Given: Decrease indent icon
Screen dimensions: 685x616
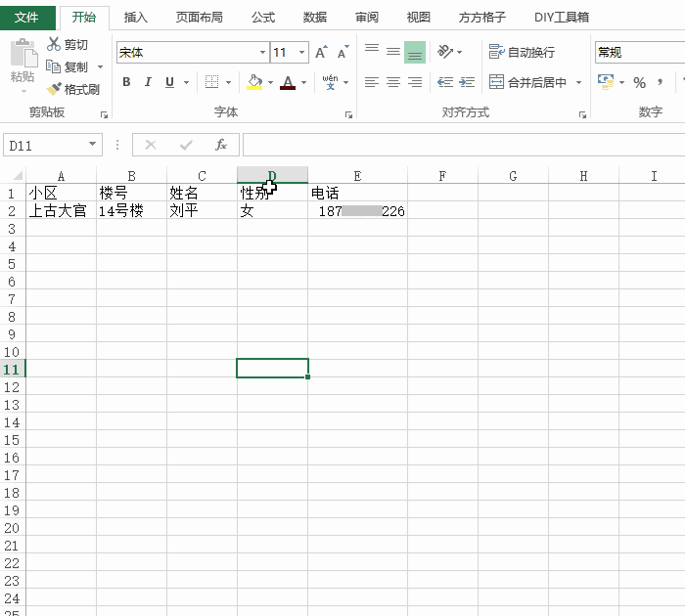Looking at the screenshot, I should 445,82.
